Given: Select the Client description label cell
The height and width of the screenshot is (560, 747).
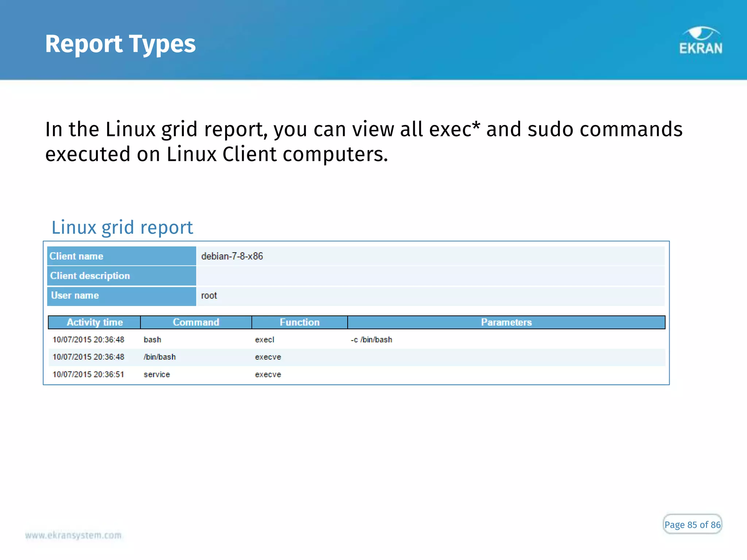Looking at the screenshot, I should click(x=121, y=276).
